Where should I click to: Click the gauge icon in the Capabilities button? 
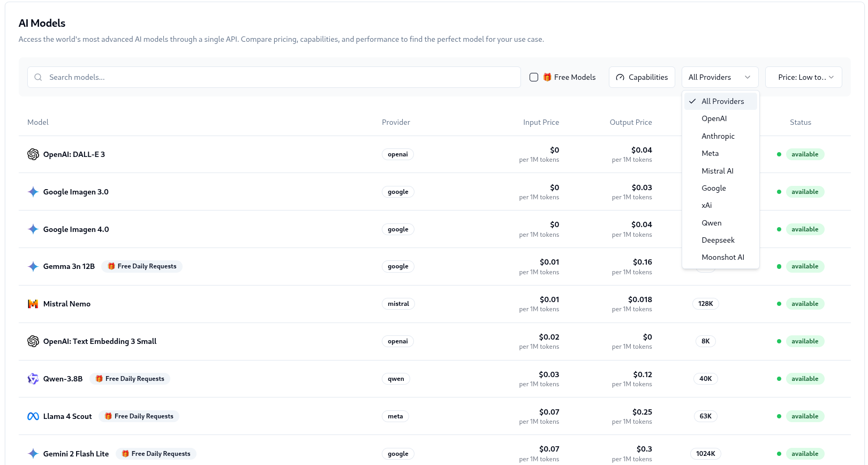click(620, 77)
